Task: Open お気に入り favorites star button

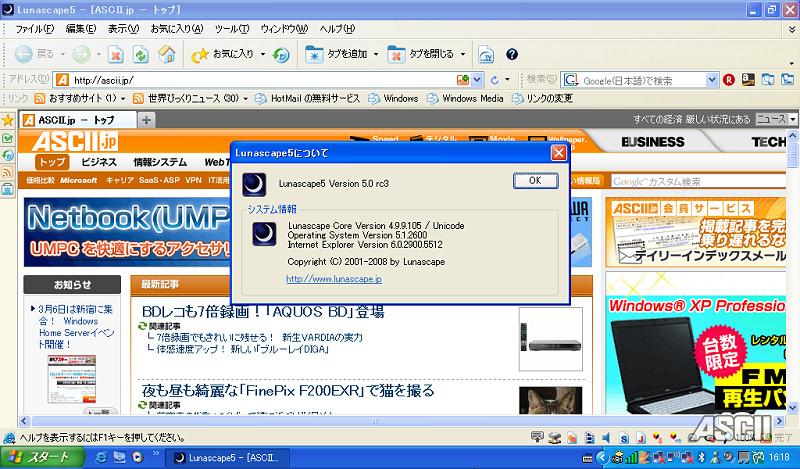Action: (x=222, y=54)
